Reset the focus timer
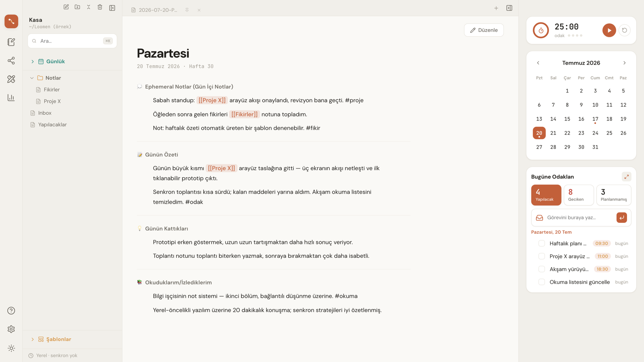This screenshot has width=644, height=362. coord(624,30)
